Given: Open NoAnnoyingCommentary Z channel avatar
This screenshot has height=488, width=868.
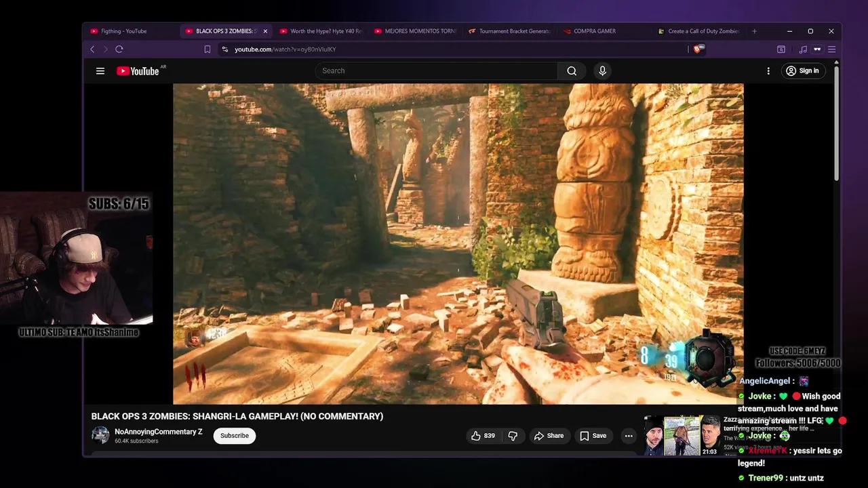Looking at the screenshot, I should coord(100,435).
